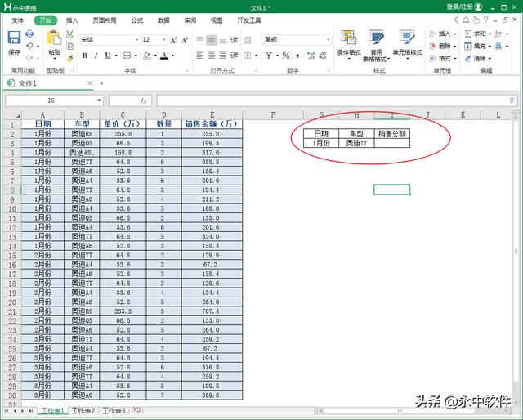523x420 pixels.
Task: Open 条件格式 conditional formatting
Action: [x=349, y=46]
